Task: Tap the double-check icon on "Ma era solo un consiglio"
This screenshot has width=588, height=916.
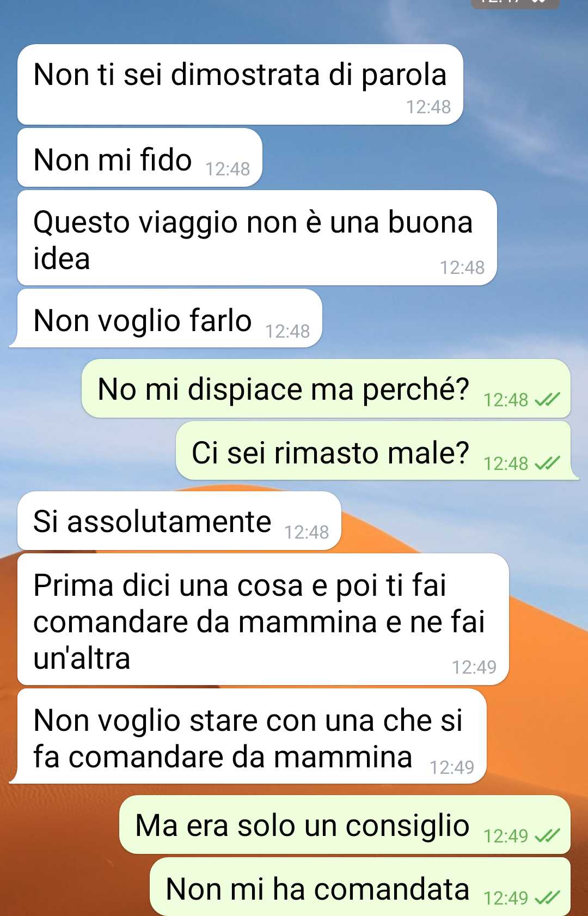Action: [x=547, y=835]
